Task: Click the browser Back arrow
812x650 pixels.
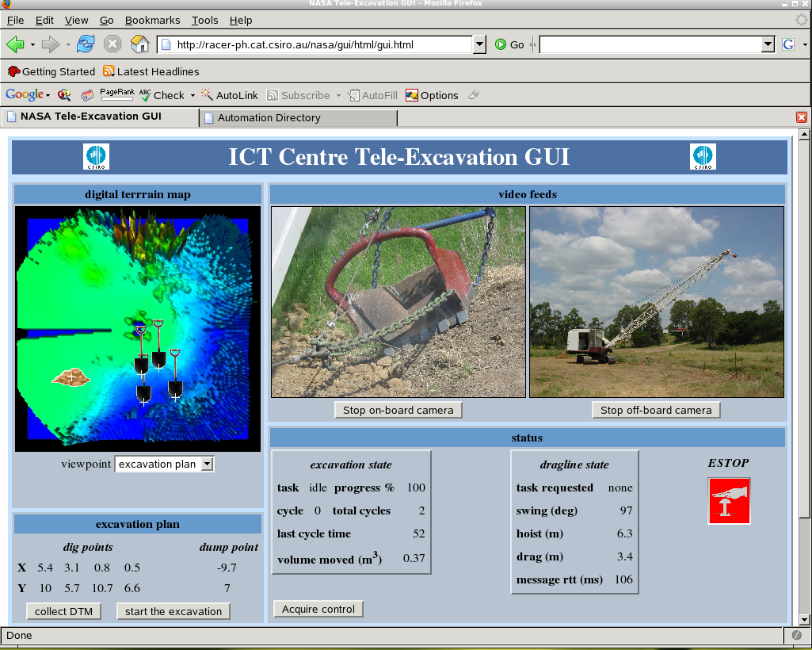Action: pos(15,44)
